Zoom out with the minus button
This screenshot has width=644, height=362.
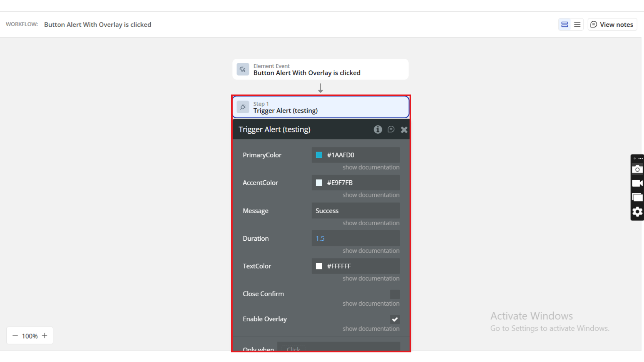(15, 336)
